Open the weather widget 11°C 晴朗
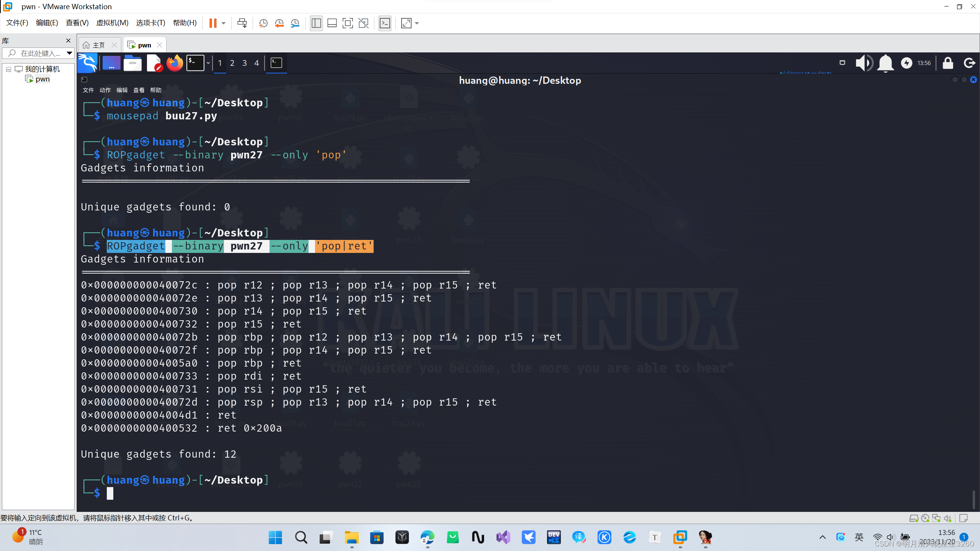Image resolution: width=980 pixels, height=551 pixels. 28,537
